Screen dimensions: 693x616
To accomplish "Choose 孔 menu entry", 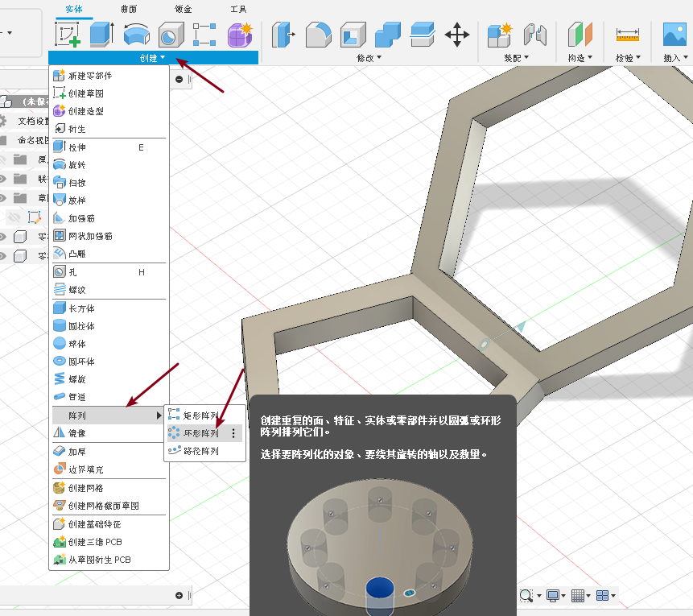I will [x=109, y=272].
